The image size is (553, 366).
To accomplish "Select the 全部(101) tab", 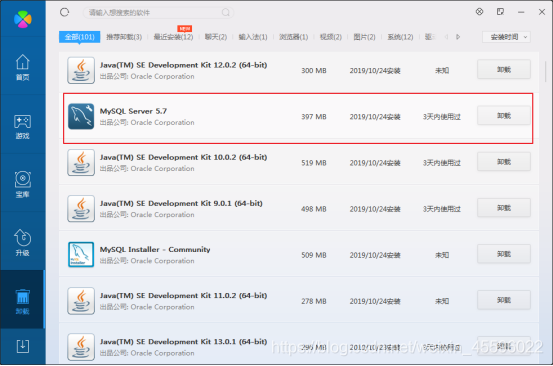I will (79, 37).
